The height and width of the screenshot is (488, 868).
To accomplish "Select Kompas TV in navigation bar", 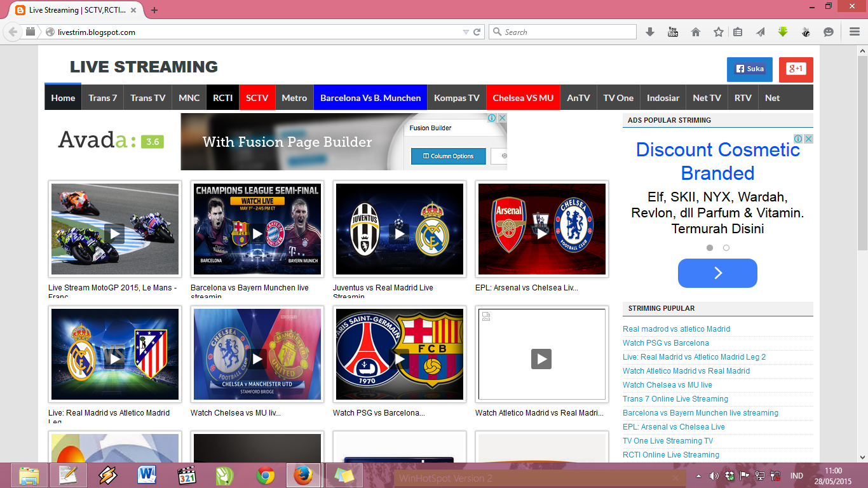I will click(457, 98).
